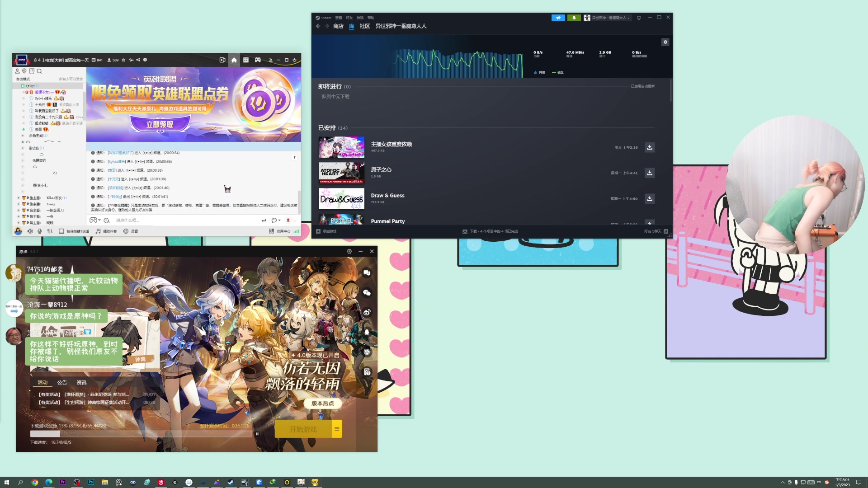Click add game in Steam footer
Viewport: 868px width, 488px height.
pyautogui.click(x=326, y=231)
